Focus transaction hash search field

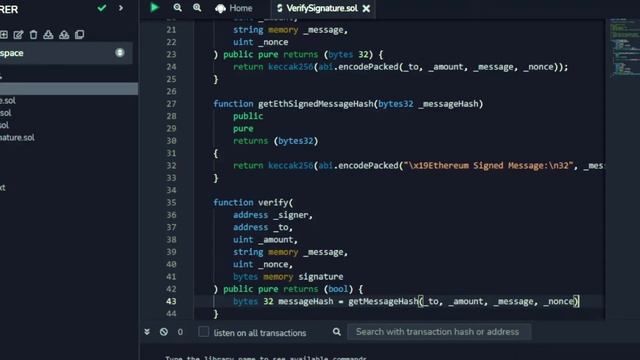pos(439,332)
